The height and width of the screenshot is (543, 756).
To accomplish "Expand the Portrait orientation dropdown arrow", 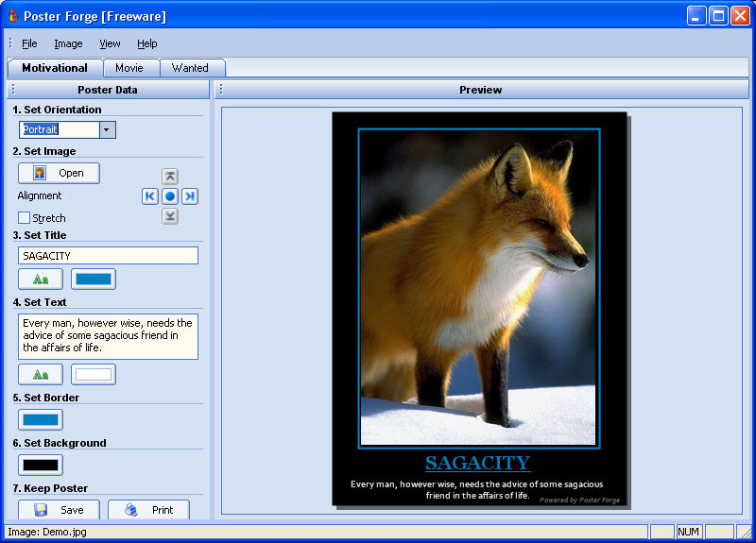I will pos(107,129).
